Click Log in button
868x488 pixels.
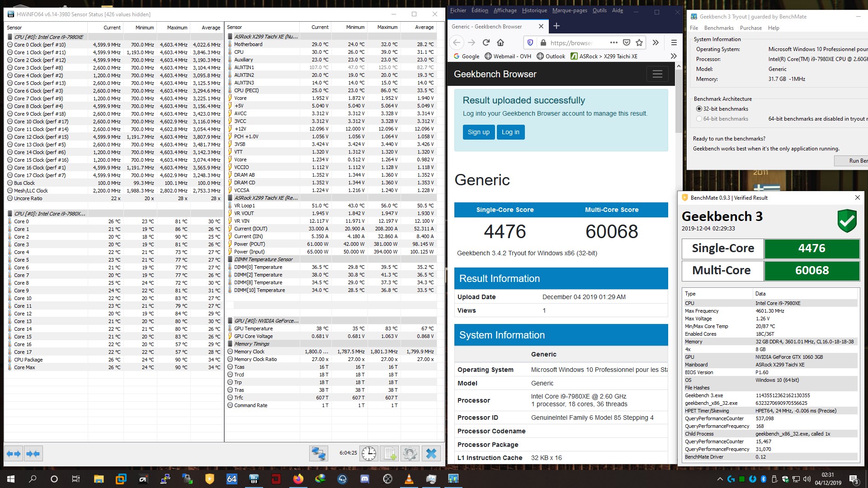[510, 132]
